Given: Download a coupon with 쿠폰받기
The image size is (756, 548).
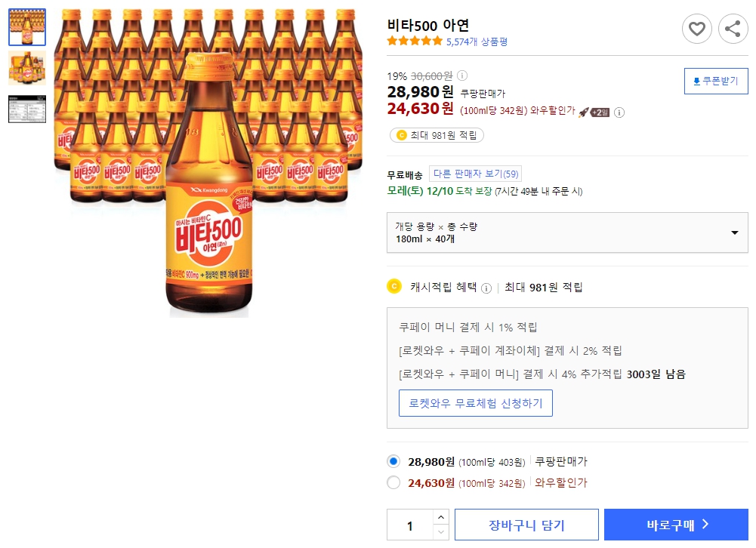Looking at the screenshot, I should pyautogui.click(x=714, y=81).
